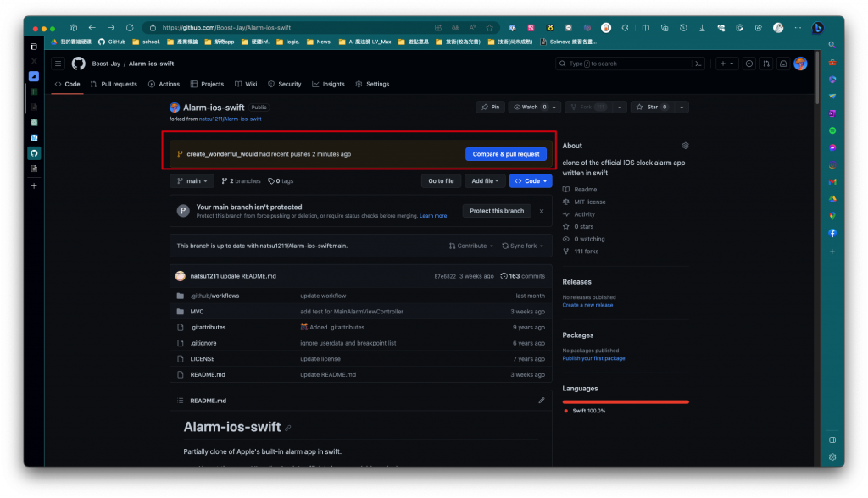Screen dimensions: 868x498
Task: Expand the Sync fork dropdown
Action: pyautogui.click(x=522, y=246)
